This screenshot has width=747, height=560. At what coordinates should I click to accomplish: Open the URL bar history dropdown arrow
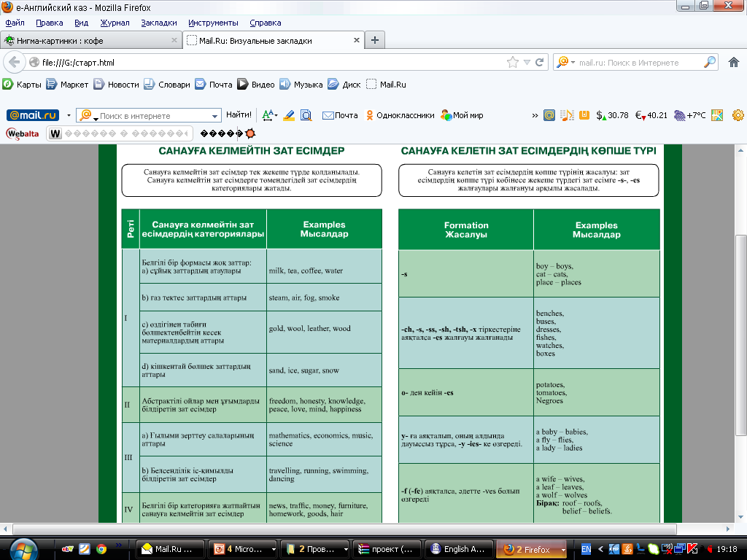pos(527,63)
